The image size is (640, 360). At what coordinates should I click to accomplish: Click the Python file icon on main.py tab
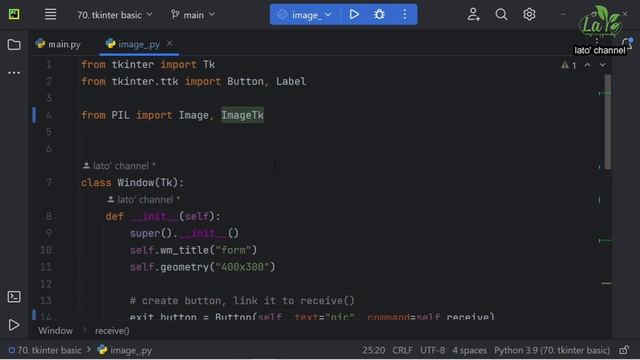(x=40, y=43)
